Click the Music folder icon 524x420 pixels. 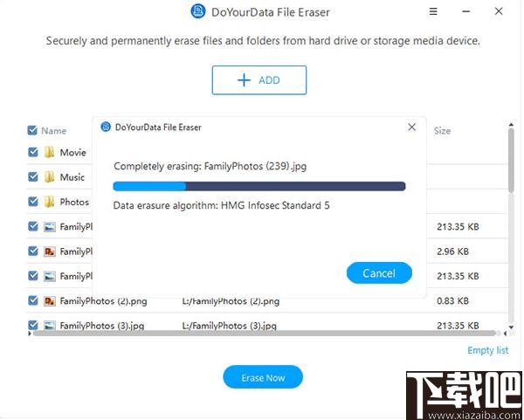[49, 177]
